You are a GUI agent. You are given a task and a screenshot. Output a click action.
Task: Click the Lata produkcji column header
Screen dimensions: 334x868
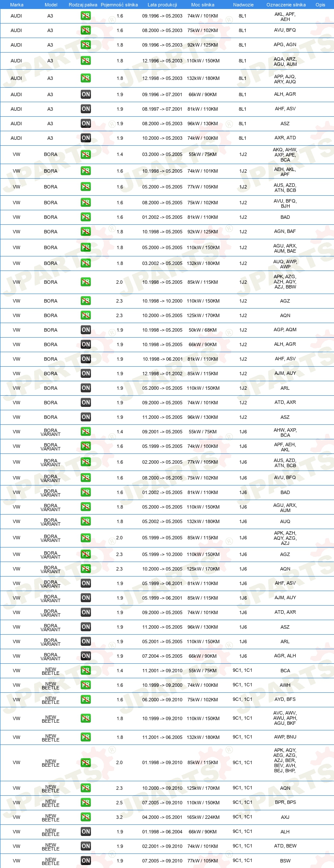click(162, 5)
